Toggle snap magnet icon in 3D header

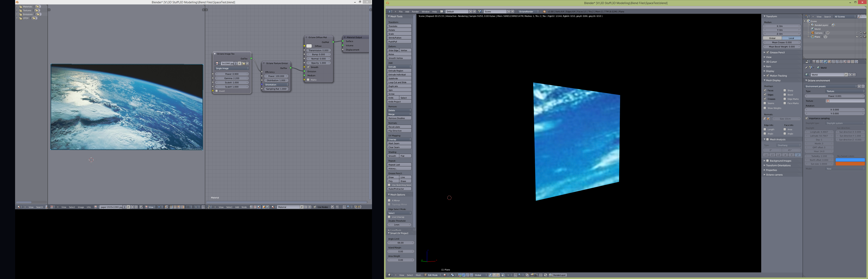click(516, 275)
